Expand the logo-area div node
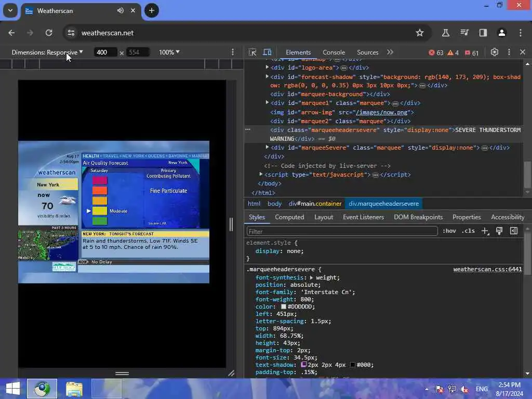The height and width of the screenshot is (399, 532). pos(267,67)
